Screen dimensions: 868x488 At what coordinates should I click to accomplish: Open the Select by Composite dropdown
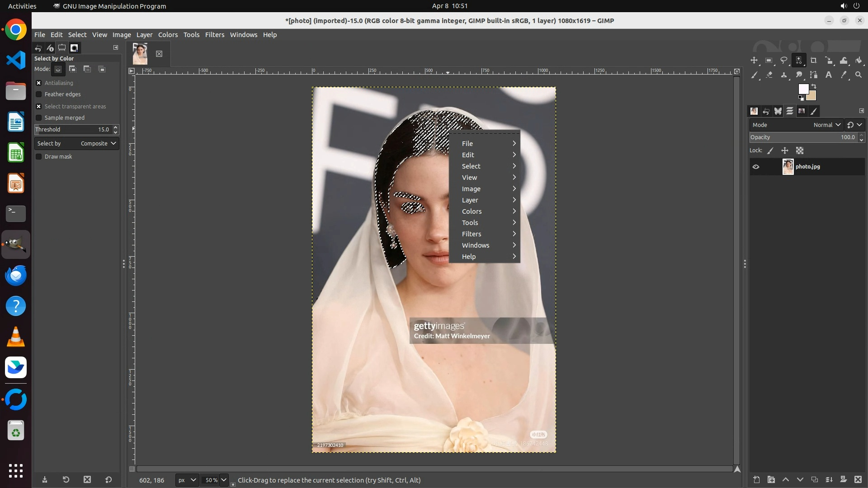tap(77, 144)
